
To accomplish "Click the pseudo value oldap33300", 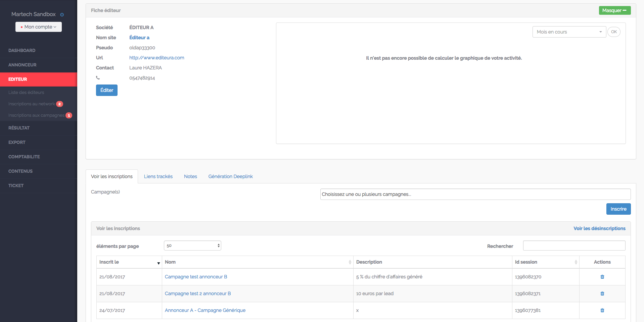I will click(142, 48).
